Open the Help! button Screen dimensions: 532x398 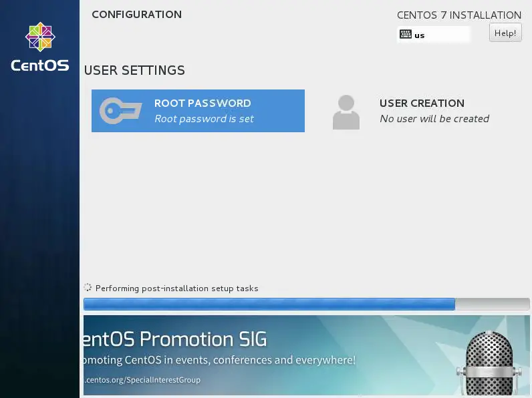coord(505,33)
